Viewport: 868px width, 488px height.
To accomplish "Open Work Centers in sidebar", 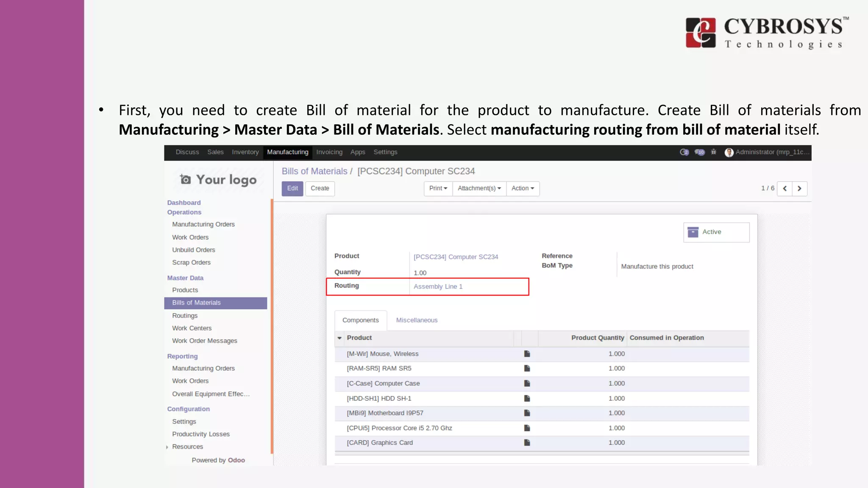I will click(192, 328).
